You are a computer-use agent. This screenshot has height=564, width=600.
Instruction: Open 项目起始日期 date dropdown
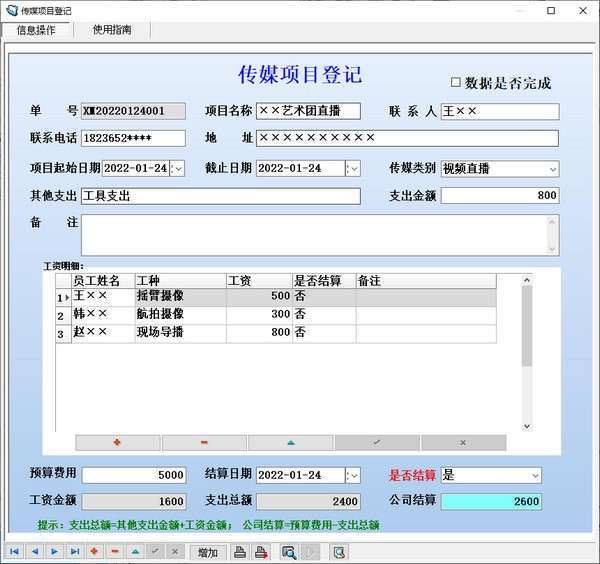coord(177,168)
